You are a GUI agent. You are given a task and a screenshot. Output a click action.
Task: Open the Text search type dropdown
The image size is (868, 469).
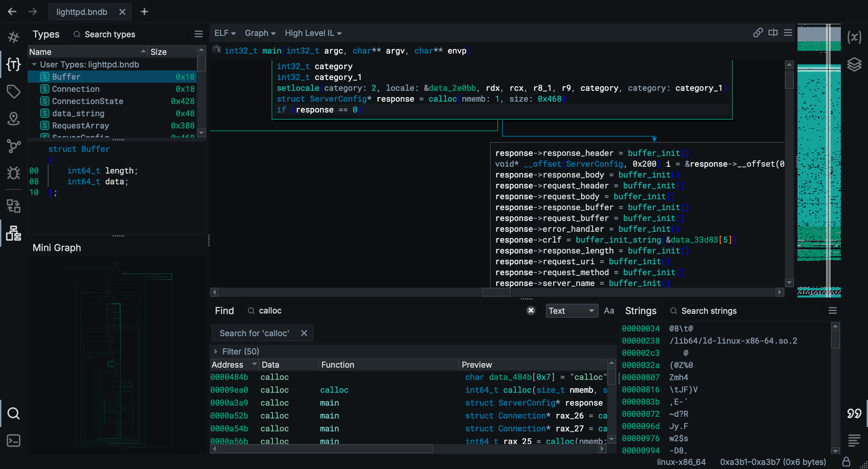click(571, 311)
